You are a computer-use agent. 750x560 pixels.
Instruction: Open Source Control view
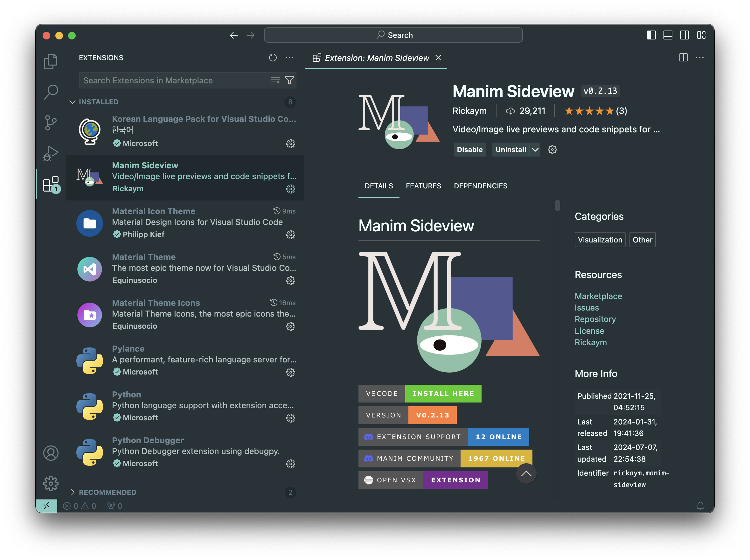click(51, 123)
